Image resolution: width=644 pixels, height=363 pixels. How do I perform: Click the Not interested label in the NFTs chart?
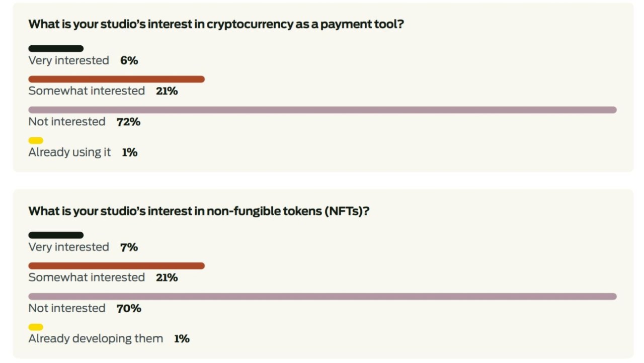[x=66, y=308]
